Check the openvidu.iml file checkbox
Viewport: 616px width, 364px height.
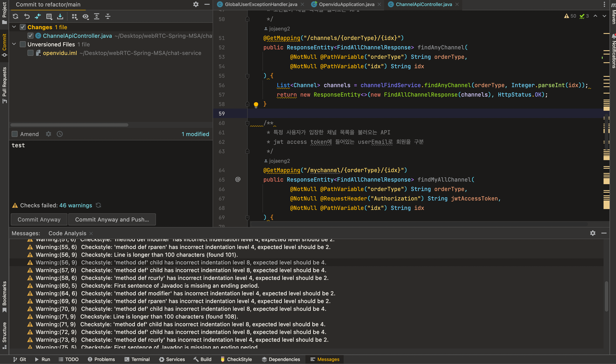pos(30,53)
